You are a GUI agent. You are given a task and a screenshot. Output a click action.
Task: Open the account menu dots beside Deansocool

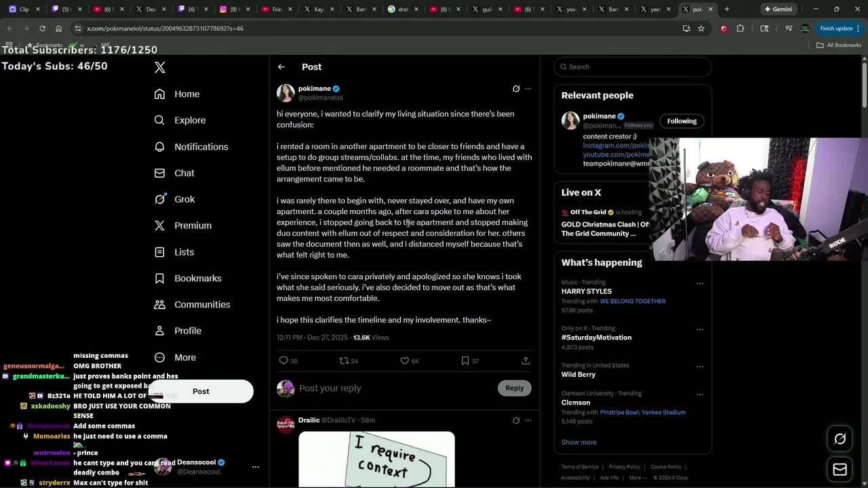(x=256, y=467)
